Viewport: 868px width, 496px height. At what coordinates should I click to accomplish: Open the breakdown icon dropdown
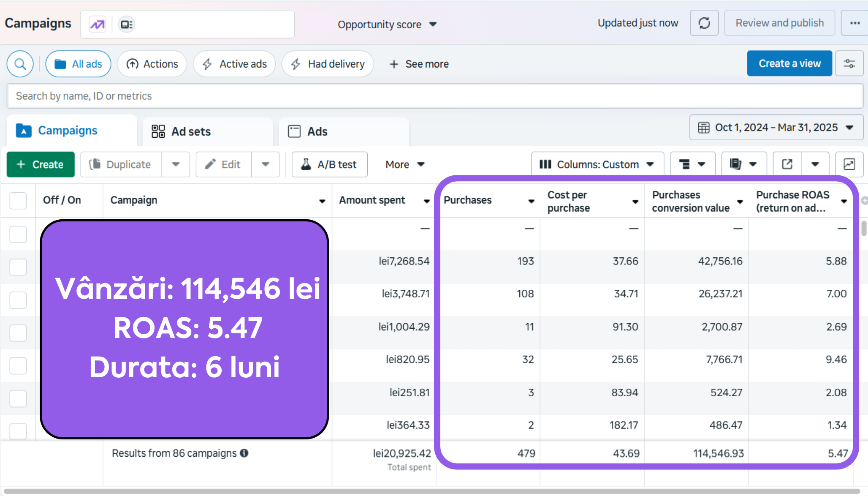[692, 164]
